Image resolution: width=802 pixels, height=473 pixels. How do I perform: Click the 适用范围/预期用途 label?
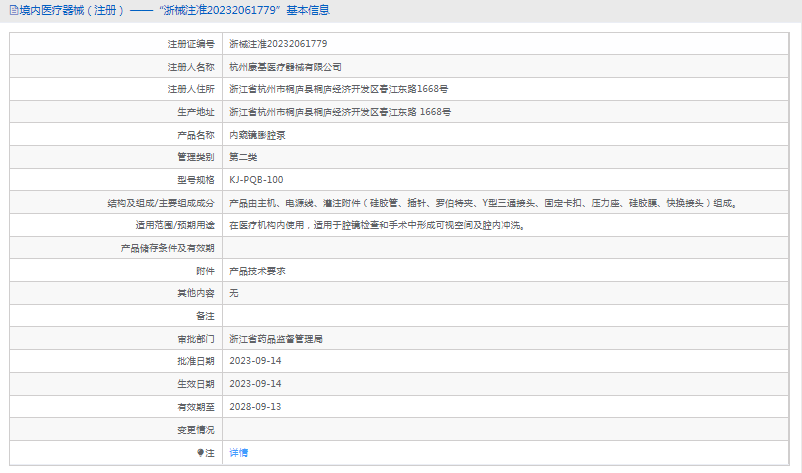point(175,225)
